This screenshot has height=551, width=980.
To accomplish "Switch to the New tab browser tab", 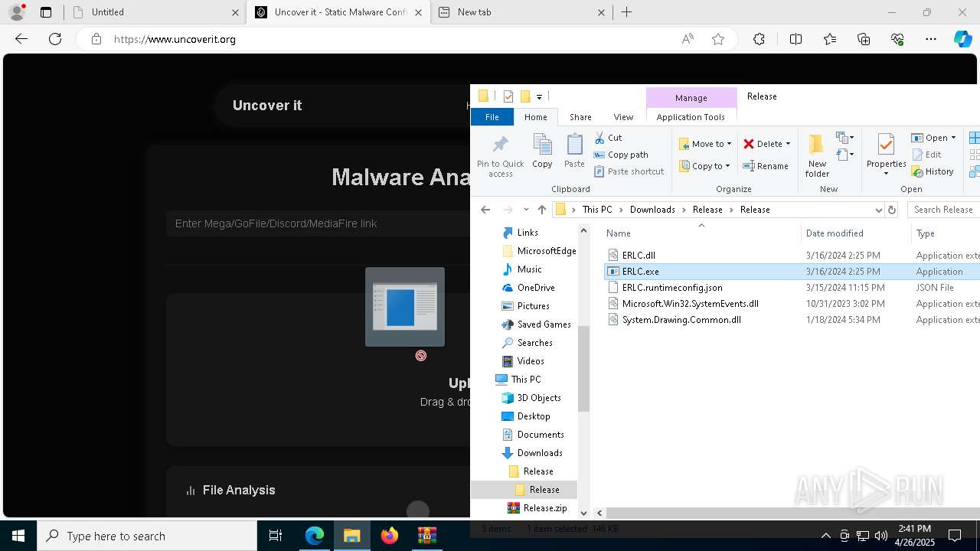I will tap(521, 12).
